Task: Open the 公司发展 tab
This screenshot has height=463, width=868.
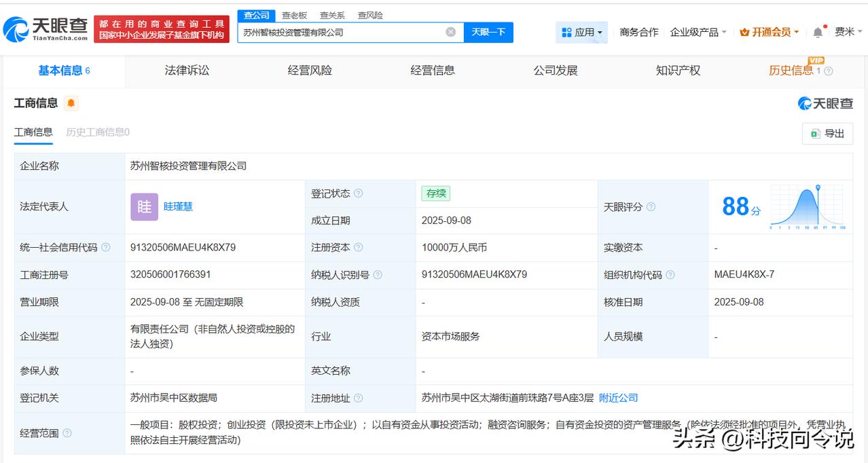Action: coord(556,71)
